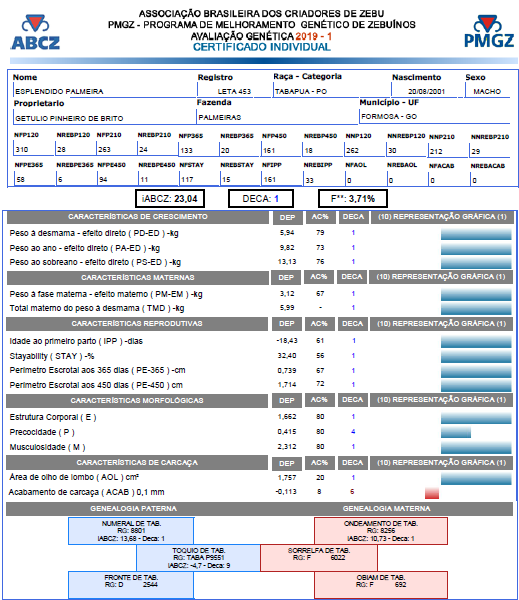Select the PE-365 DEP value 0,739
Image resolution: width=519 pixels, height=600 pixels.
[x=287, y=370]
